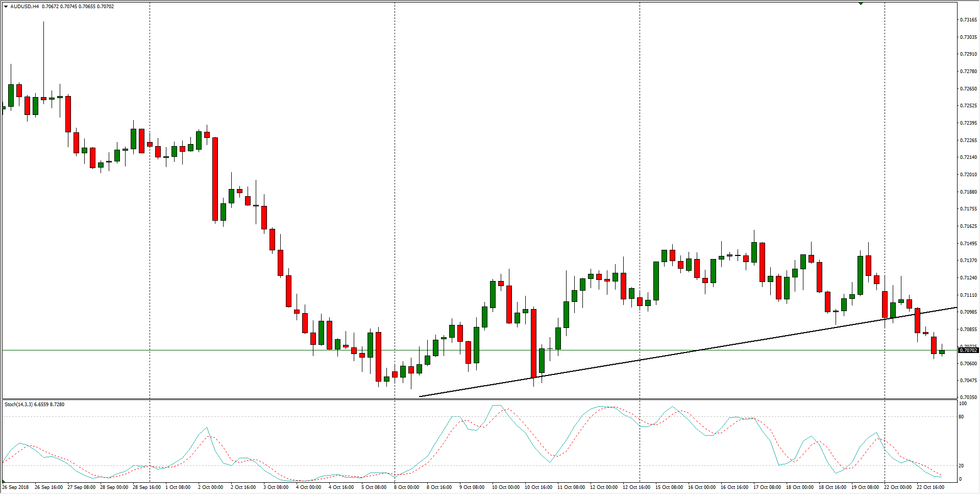Click the 0.70350 price axis label
Screen dimensions: 980x494
968,397
